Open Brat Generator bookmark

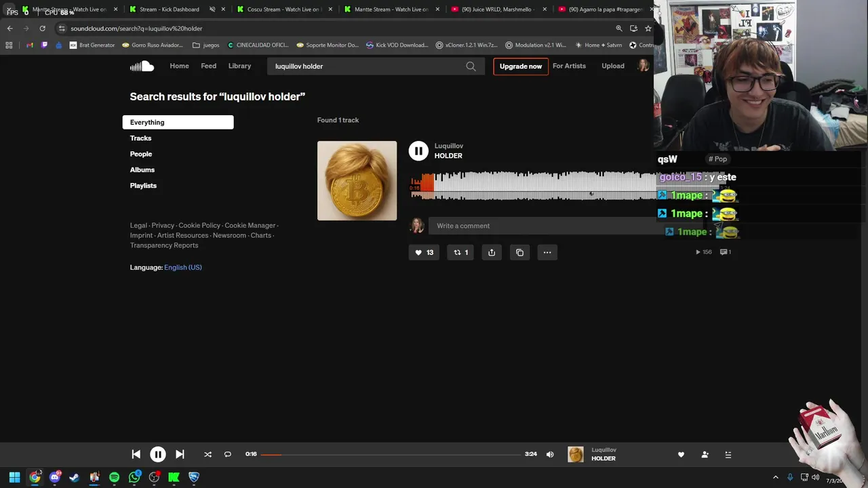coord(92,45)
